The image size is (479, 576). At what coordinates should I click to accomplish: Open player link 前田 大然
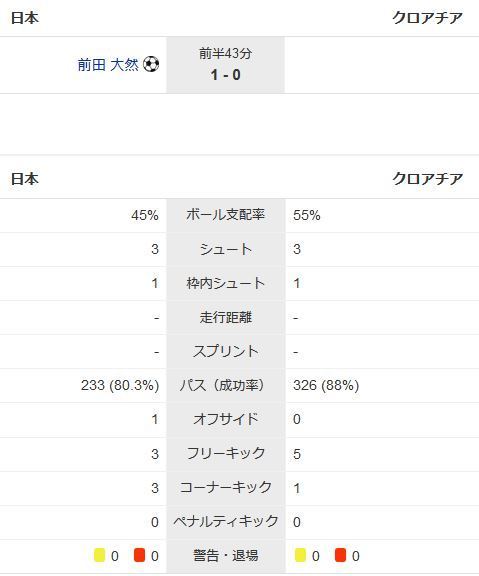pyautogui.click(x=108, y=65)
